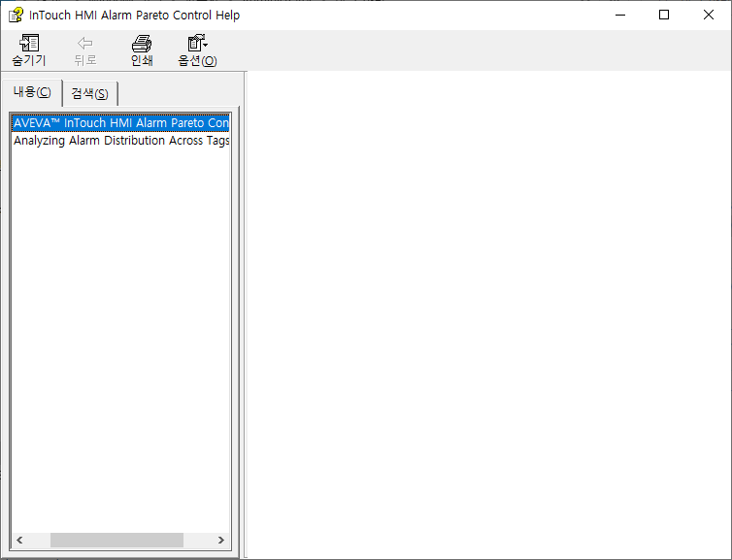Viewport: 732px width, 560px height.
Task: Click the help window title bar icon
Action: (16, 15)
